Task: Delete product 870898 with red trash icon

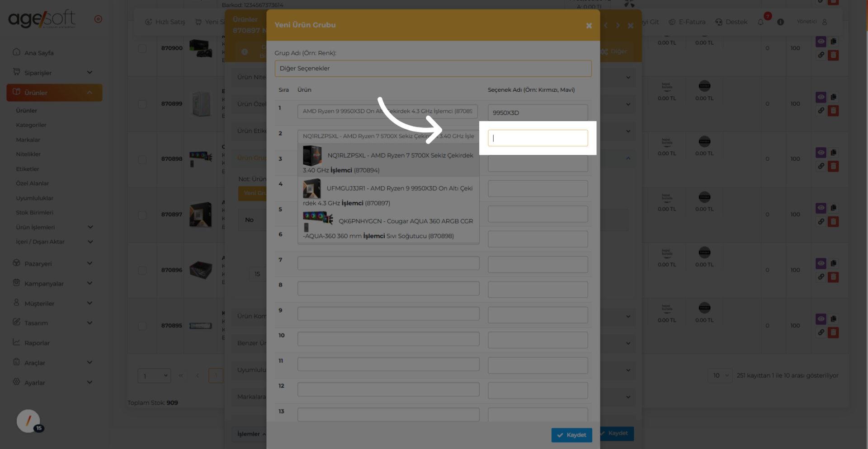Action: 833,166
